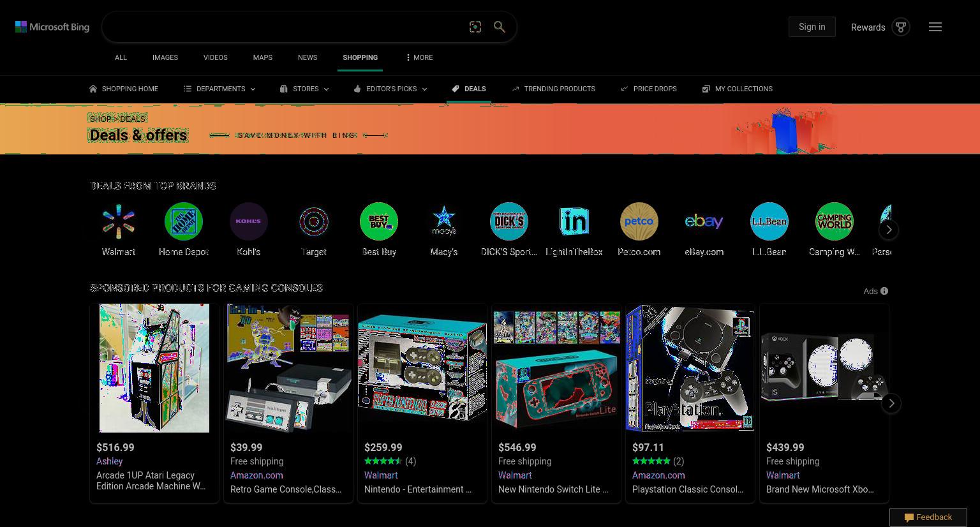The image size is (980, 527).
Task: Switch to All search tab
Action: pos(121,57)
